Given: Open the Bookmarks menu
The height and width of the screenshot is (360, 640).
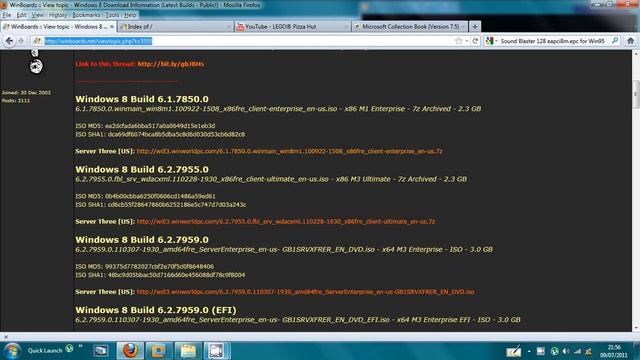Looking at the screenshot, I should tap(86, 15).
